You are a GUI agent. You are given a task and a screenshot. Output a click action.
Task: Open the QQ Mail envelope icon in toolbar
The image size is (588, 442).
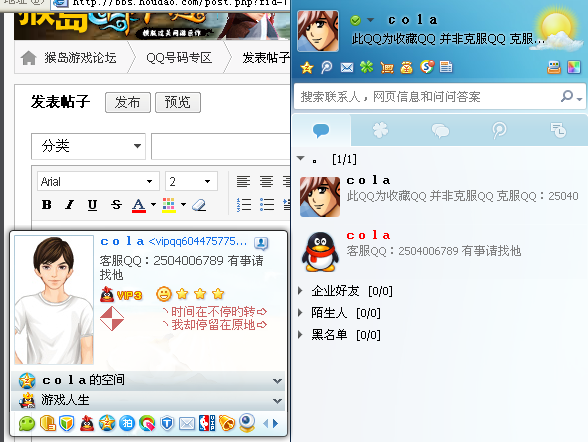[347, 68]
